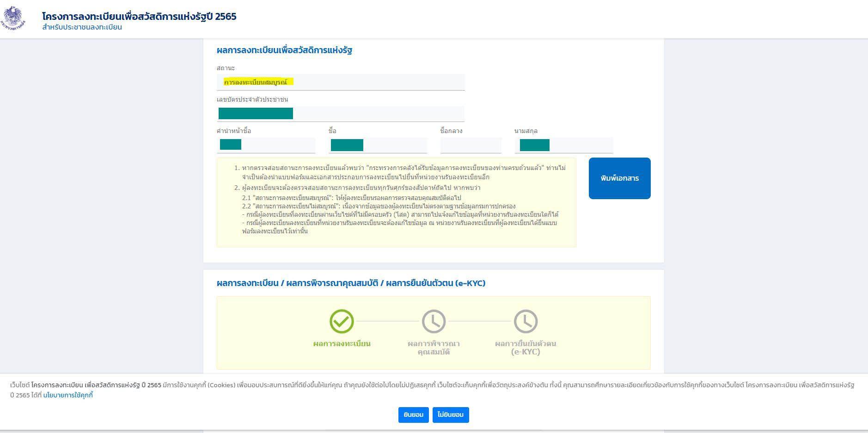The image size is (868, 433).
Task: Click the เลขบัตรประจำตัวประชาชน ID number field
Action: 341,114
